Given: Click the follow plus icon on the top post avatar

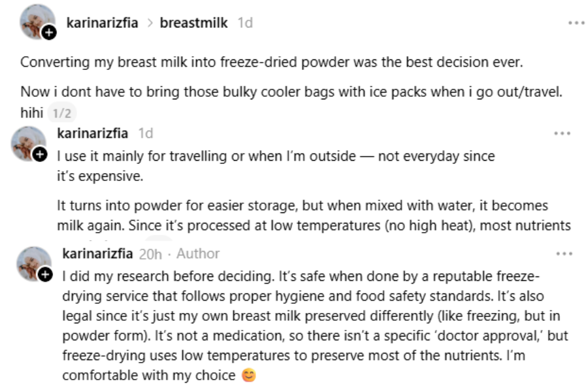Looking at the screenshot, I should tap(48, 33).
